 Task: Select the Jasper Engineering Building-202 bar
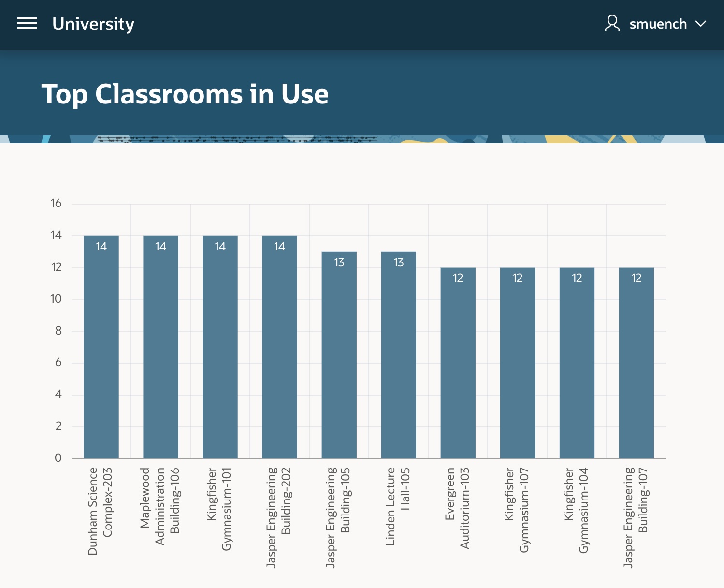[279, 348]
